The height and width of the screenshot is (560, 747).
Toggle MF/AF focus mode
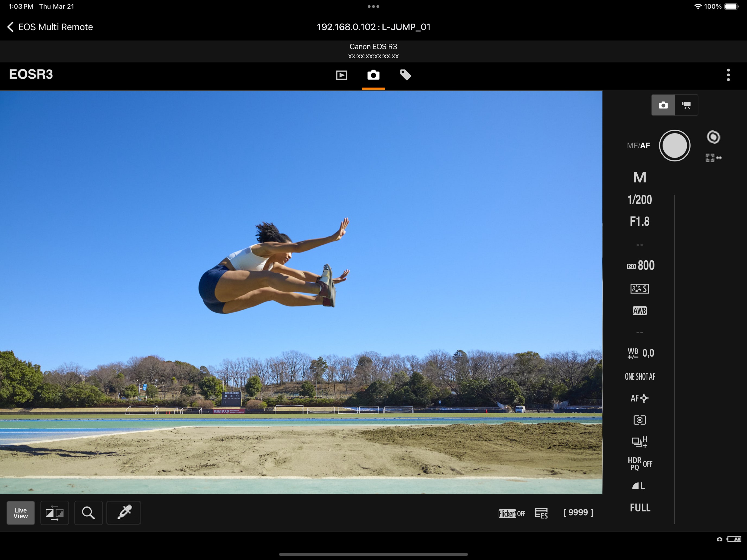pos(638,145)
